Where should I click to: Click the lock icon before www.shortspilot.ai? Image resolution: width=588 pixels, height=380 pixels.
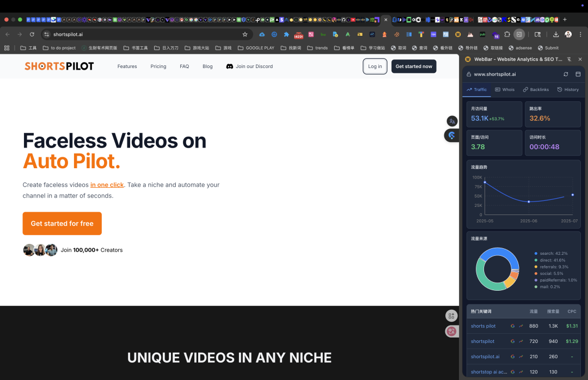pyautogui.click(x=469, y=74)
